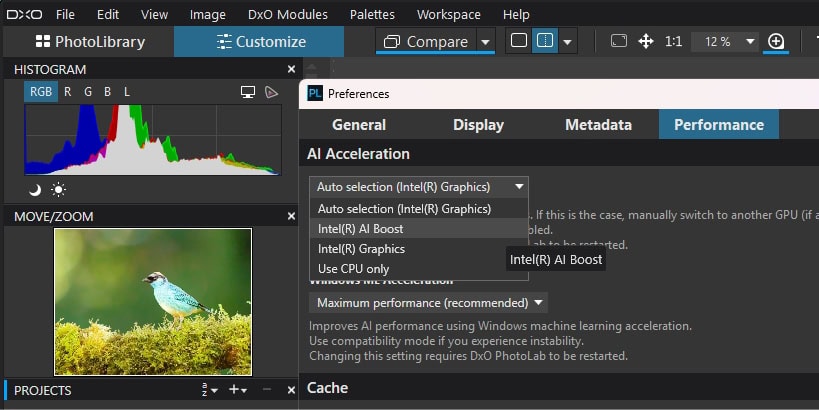Close the Histogram palette
Image resolution: width=819 pixels, height=410 pixels.
291,69
